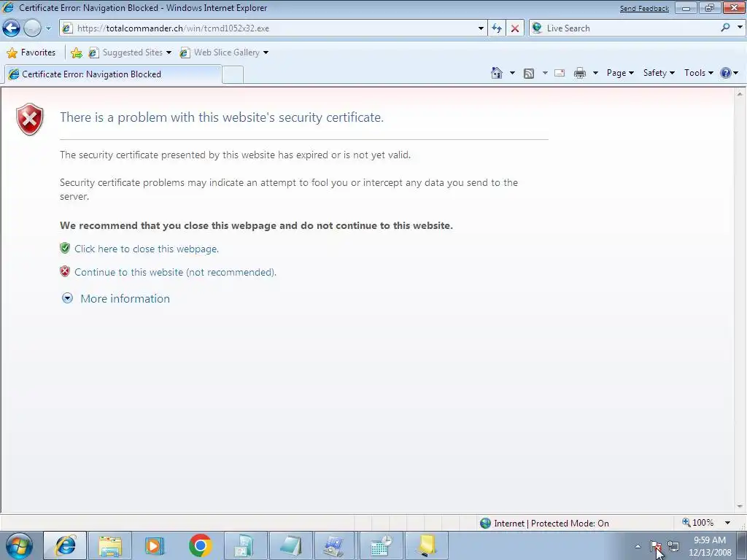Click the network tray icon

(x=673, y=546)
